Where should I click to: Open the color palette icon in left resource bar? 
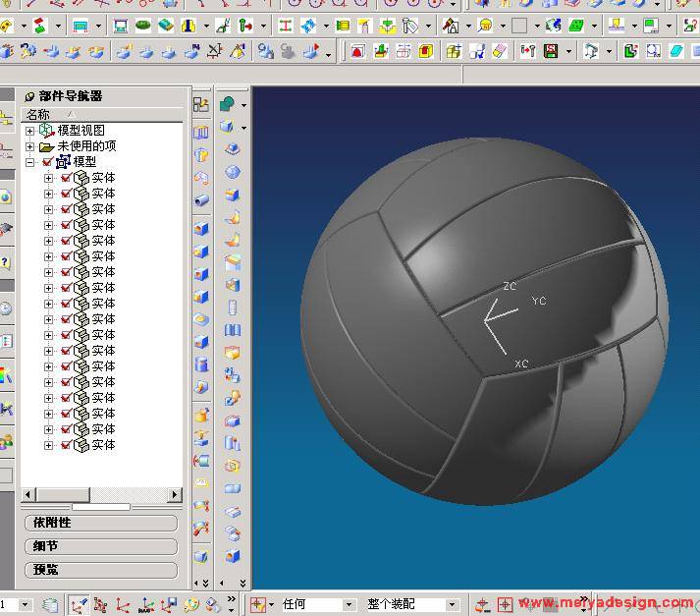(5, 374)
